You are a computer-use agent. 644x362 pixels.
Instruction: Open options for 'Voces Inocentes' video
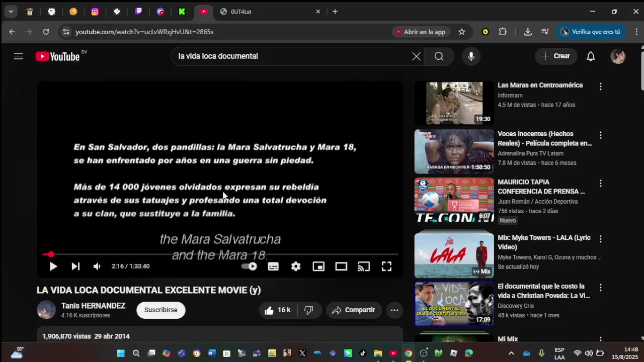(600, 135)
